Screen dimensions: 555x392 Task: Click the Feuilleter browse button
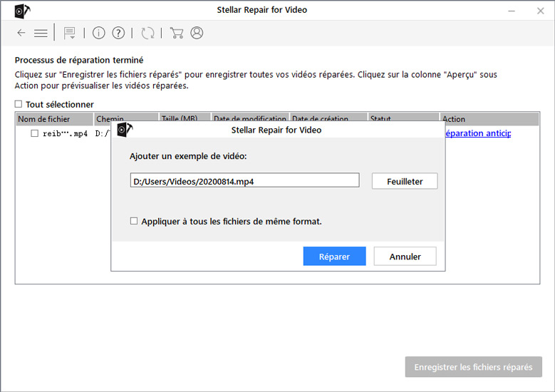click(405, 181)
